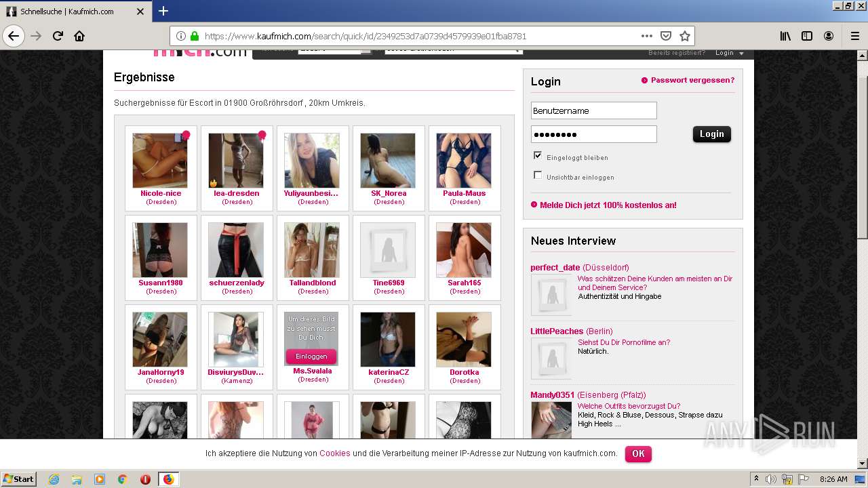Image resolution: width=868 pixels, height=488 pixels.
Task: Click the black Login button
Action: 711,134
